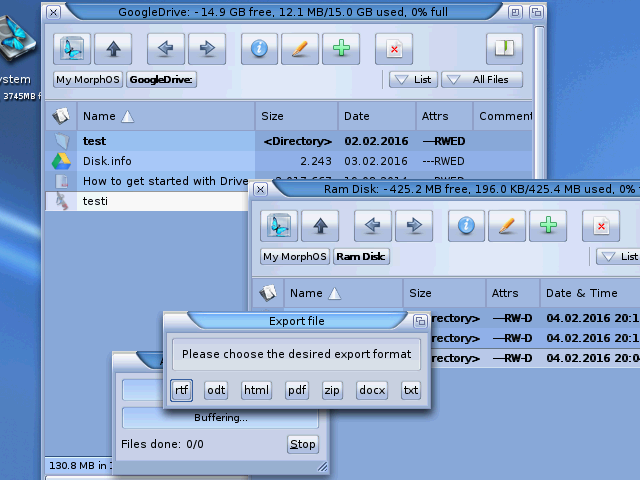The image size is (640, 480).
Task: Select the testi file row
Action: click(x=147, y=201)
